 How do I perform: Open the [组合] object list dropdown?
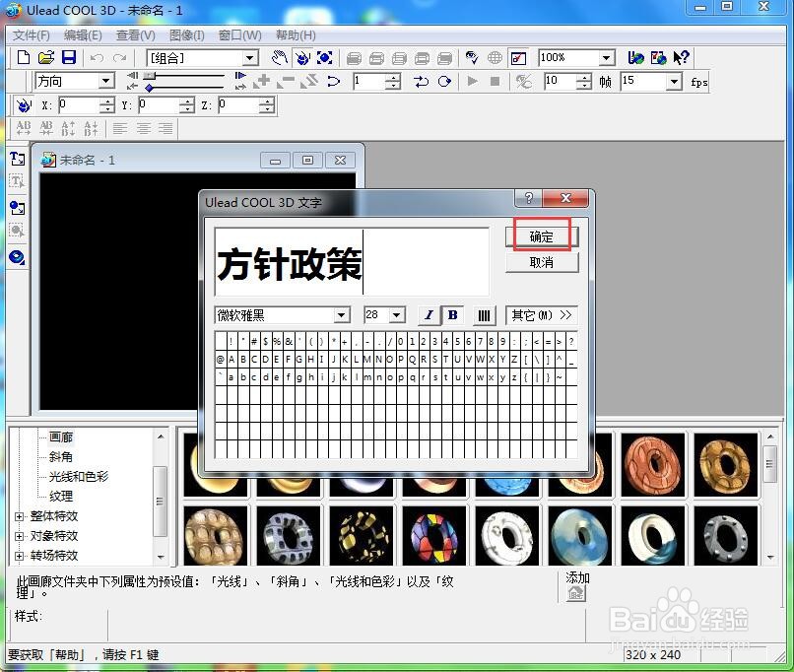[x=249, y=58]
